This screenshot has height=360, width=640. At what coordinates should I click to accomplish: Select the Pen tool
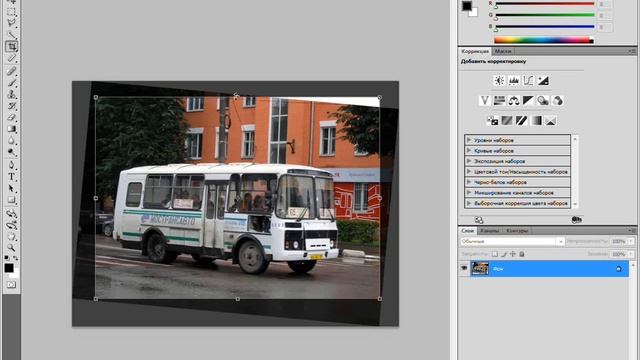(x=11, y=165)
